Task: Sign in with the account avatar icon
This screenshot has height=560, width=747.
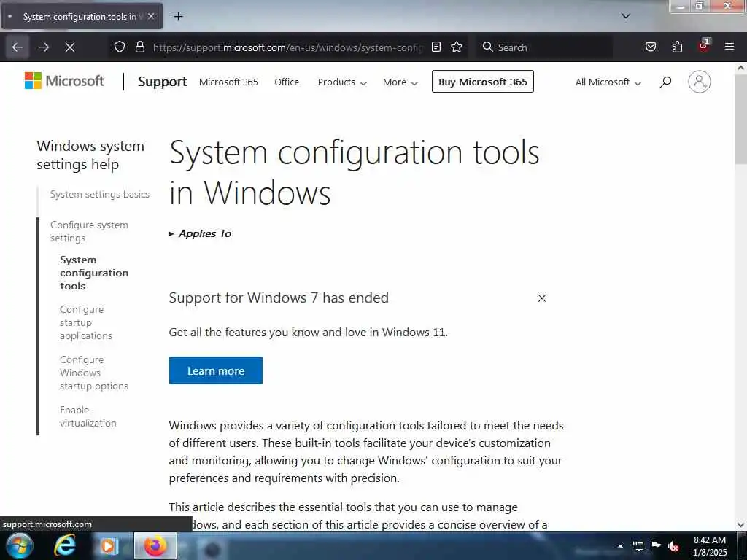Action: [699, 82]
